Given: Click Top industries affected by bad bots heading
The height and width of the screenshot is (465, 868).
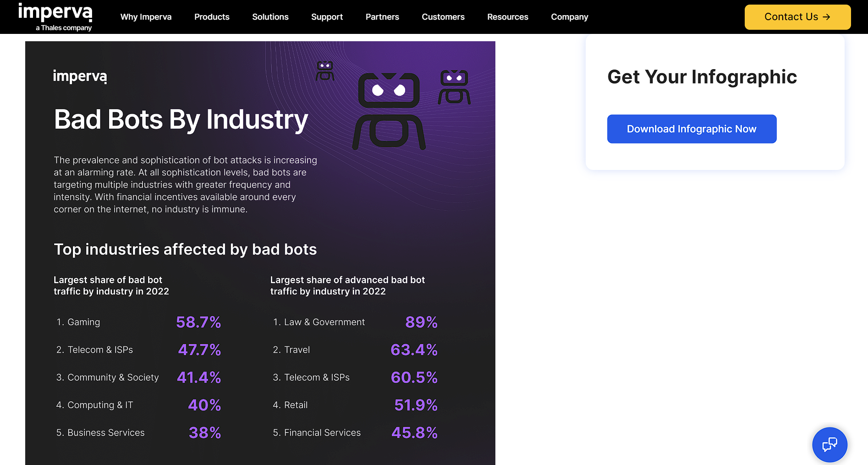Looking at the screenshot, I should click(x=185, y=249).
